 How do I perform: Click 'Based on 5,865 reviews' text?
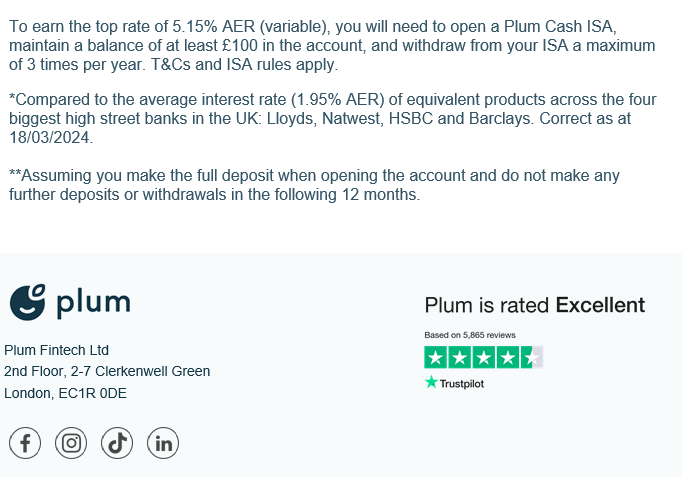point(470,335)
